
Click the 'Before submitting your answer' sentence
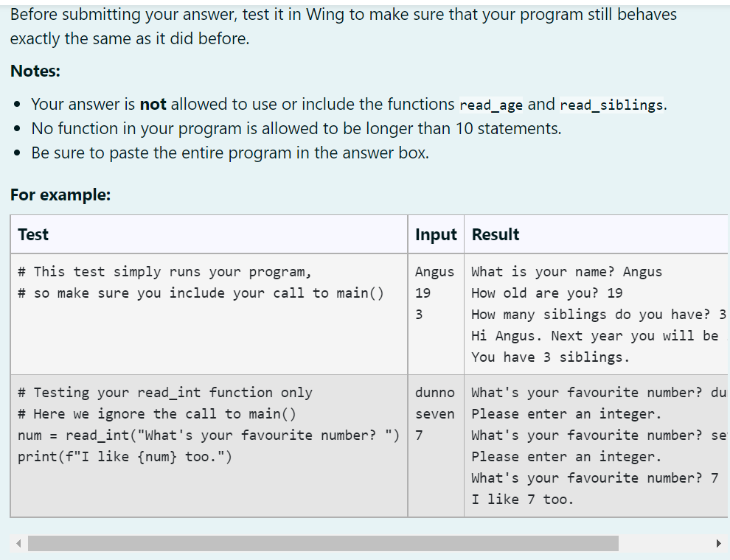tap(343, 27)
